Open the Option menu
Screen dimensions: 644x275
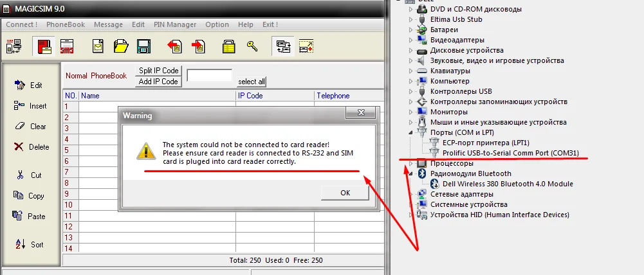tap(217, 24)
